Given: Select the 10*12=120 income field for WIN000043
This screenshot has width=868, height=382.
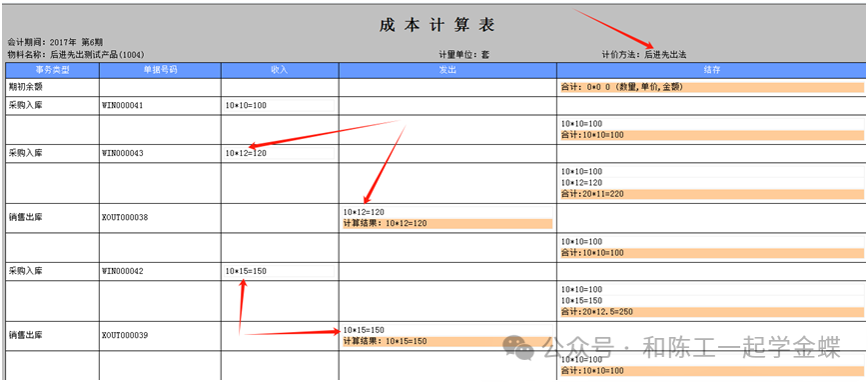Looking at the screenshot, I should click(x=280, y=153).
